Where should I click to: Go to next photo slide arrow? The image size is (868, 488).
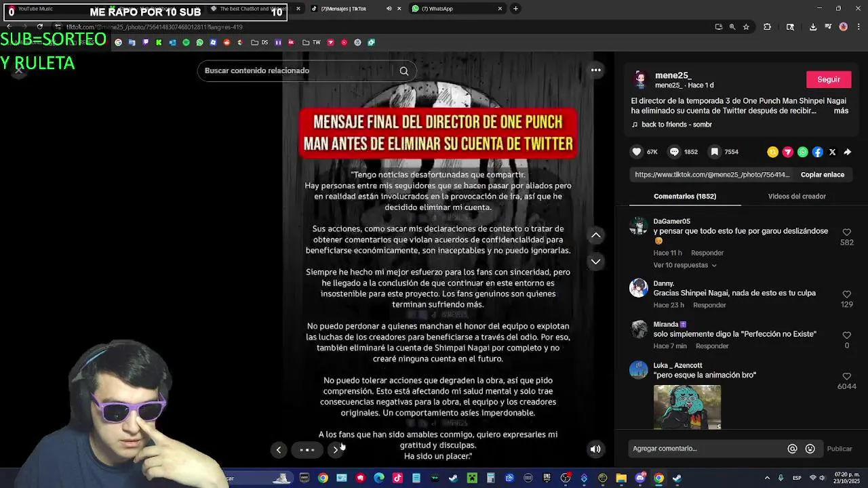point(336,449)
